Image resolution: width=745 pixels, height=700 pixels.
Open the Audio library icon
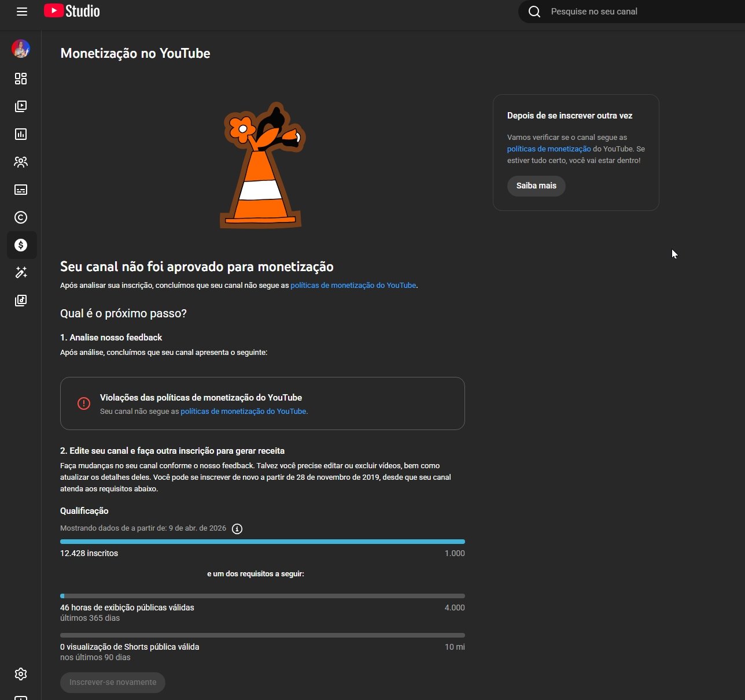coord(21,301)
